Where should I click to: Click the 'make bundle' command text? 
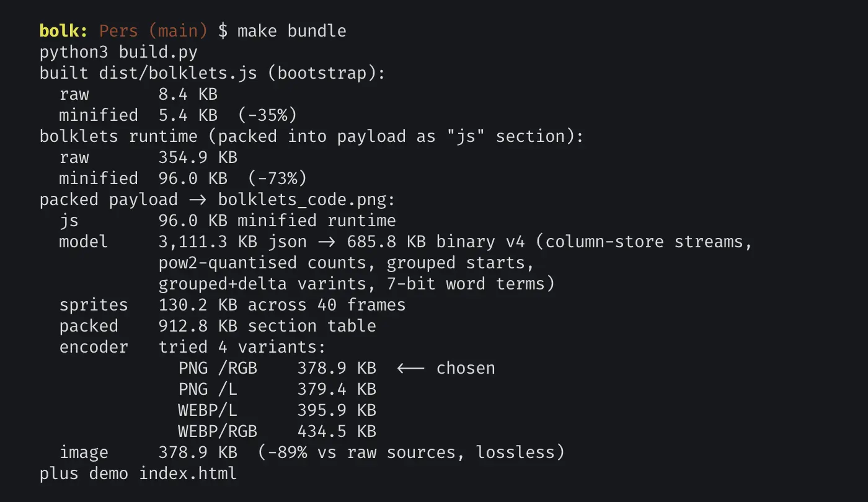(x=291, y=31)
